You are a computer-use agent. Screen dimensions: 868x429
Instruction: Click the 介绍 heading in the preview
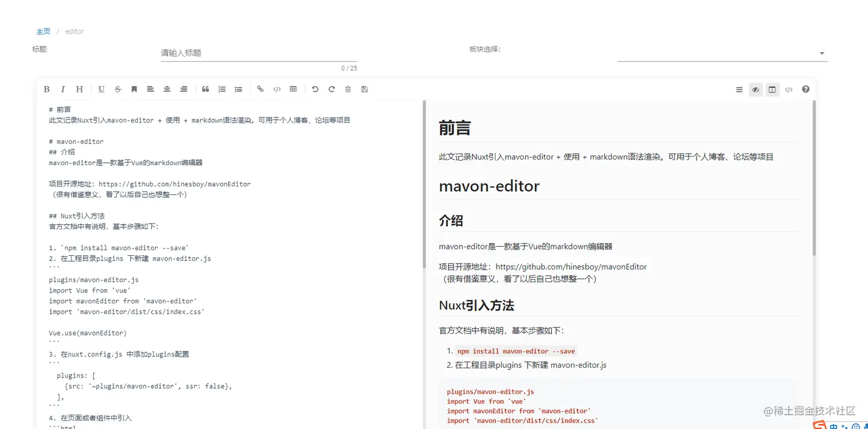[x=451, y=221]
